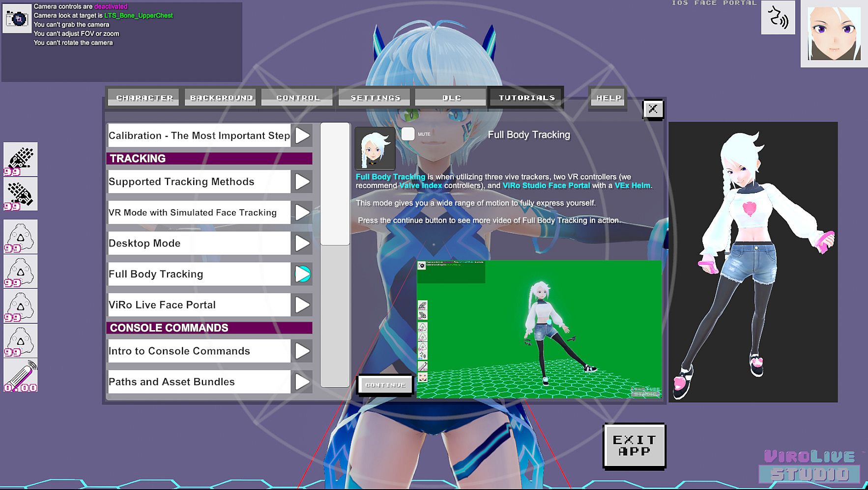Viewport: 868px width, 490px height.
Task: Play the Desktop Mode tutorial arrow
Action: coord(302,244)
